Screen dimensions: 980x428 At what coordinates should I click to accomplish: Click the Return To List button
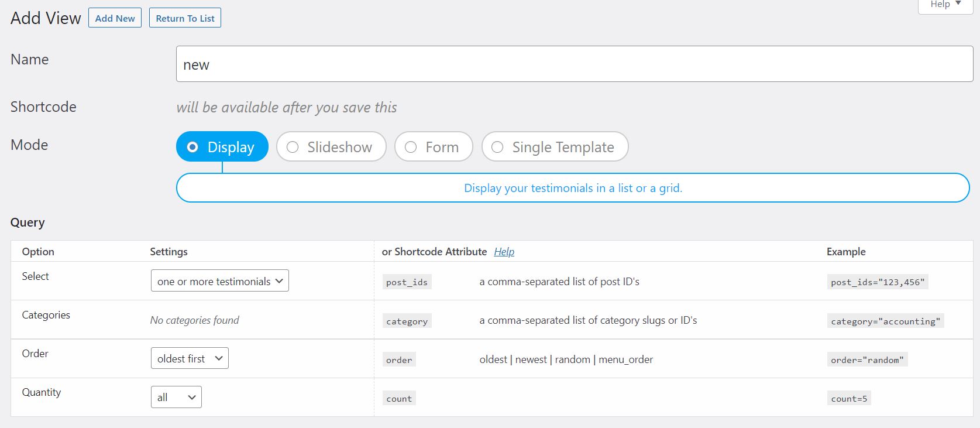[185, 18]
